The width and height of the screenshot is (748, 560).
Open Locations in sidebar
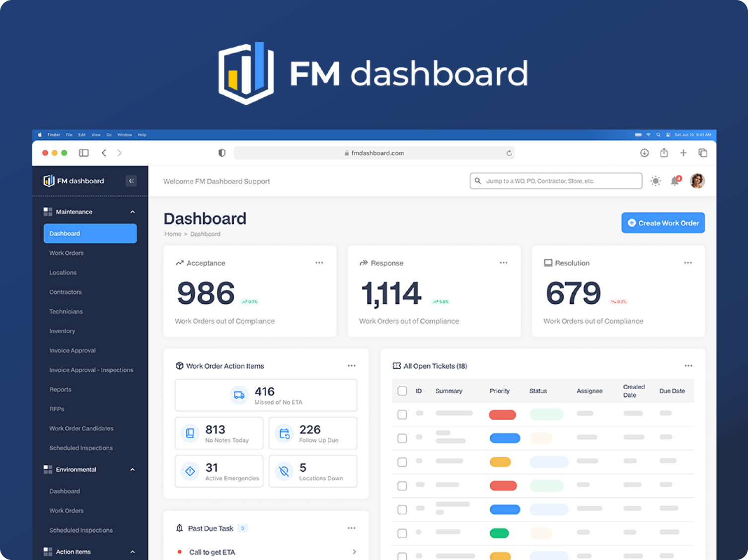(63, 273)
